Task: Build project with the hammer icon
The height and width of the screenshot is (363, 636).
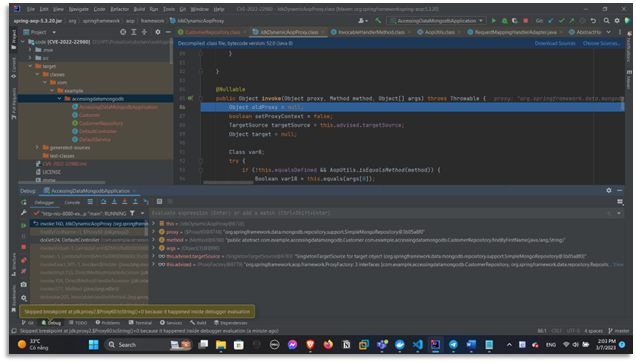Action: [378, 21]
